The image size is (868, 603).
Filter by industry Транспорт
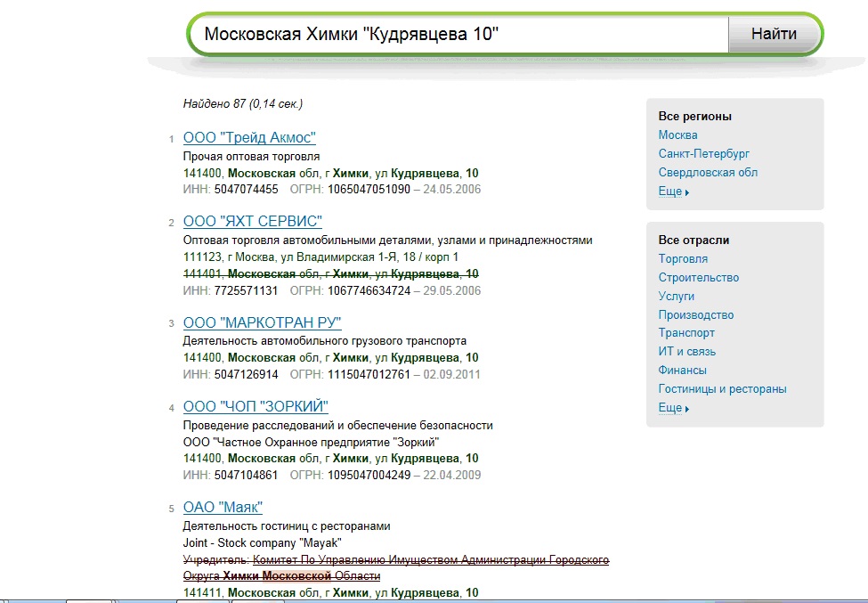[x=686, y=333]
